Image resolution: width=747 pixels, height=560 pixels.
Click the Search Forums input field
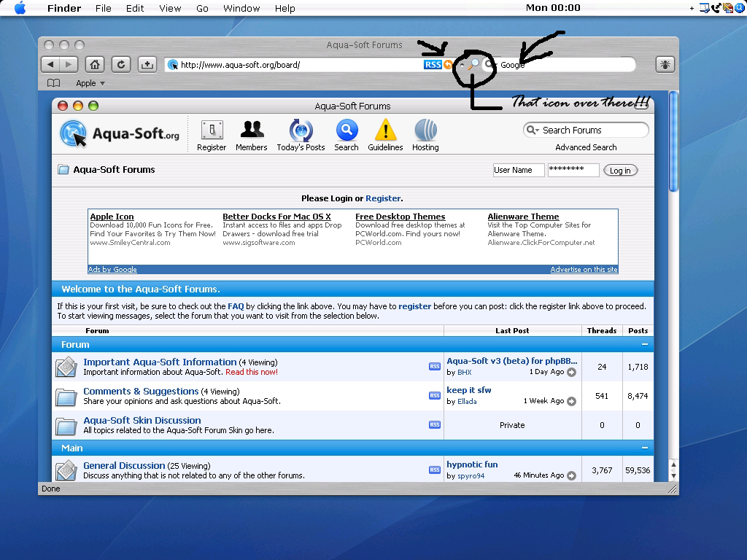[586, 130]
